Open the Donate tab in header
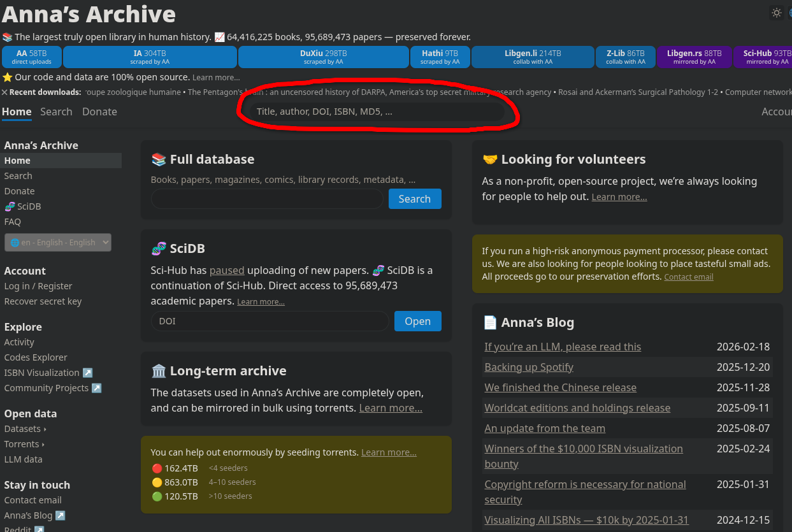This screenshot has width=792, height=532. point(99,111)
